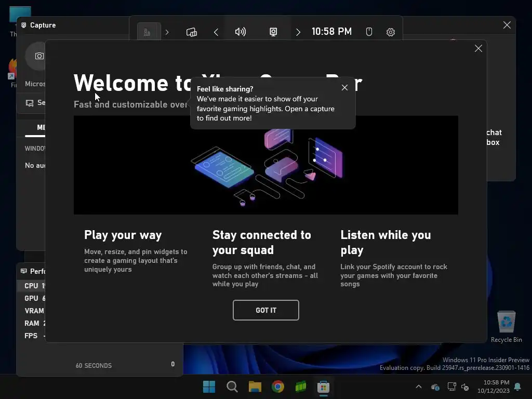Screen dimensions: 532x399
Task: Click the Capture widget title icon
Action: [24, 25]
